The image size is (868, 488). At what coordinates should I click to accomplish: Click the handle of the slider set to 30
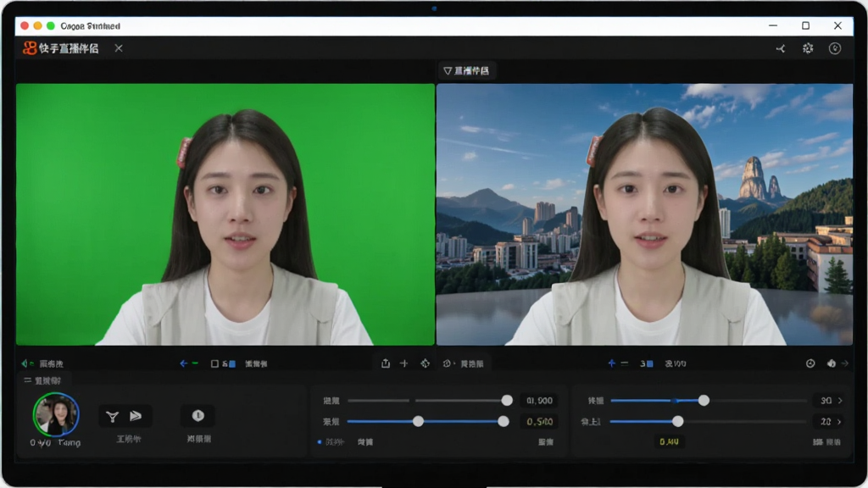704,401
